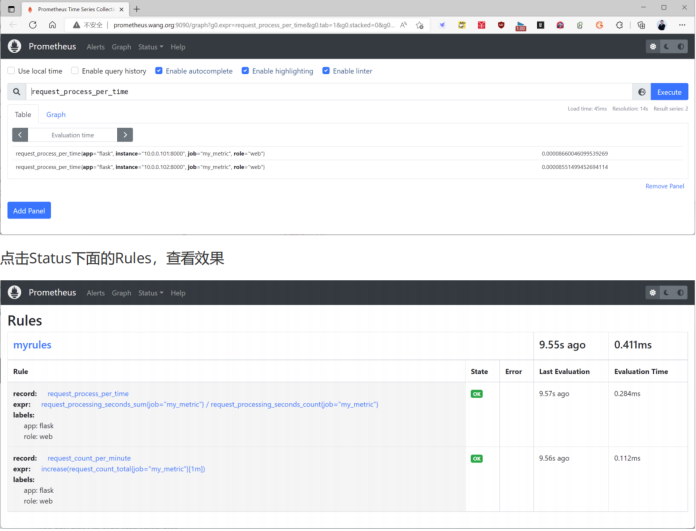Click request_process_per_time record link

coord(88,393)
